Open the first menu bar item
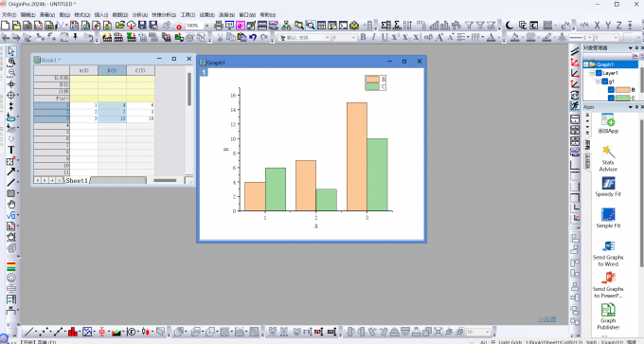 9,15
